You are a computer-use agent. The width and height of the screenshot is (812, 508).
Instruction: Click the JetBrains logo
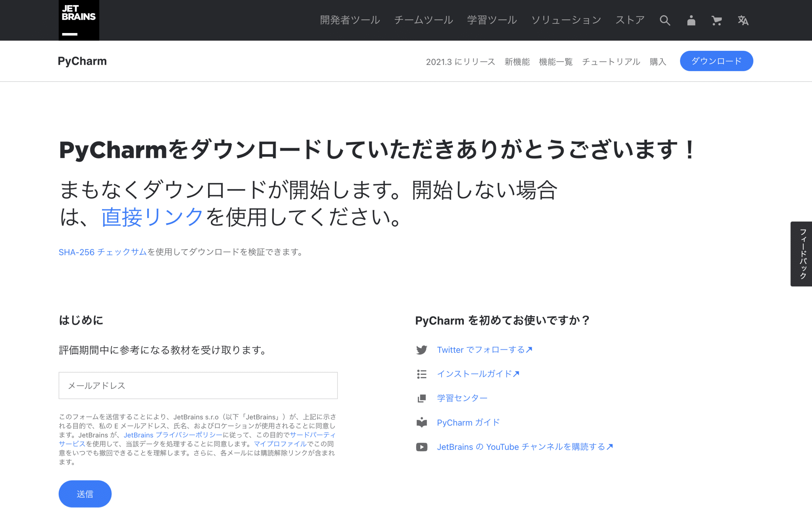tap(79, 20)
